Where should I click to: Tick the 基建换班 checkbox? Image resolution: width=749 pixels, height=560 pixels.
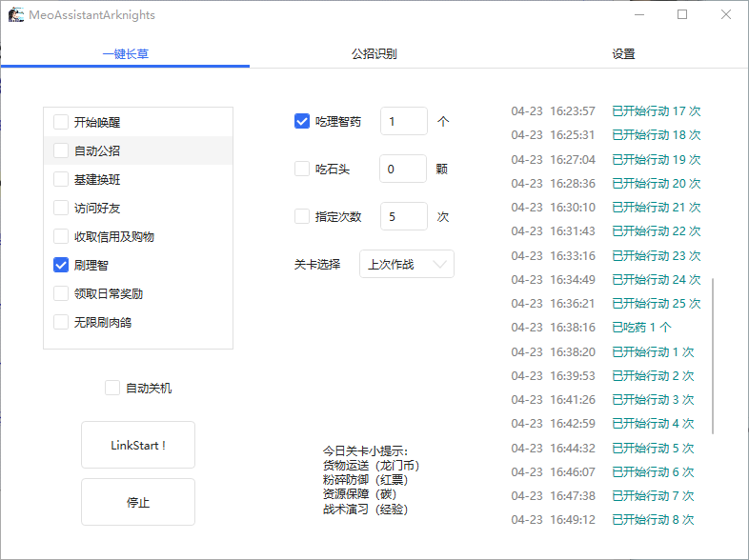coord(61,179)
